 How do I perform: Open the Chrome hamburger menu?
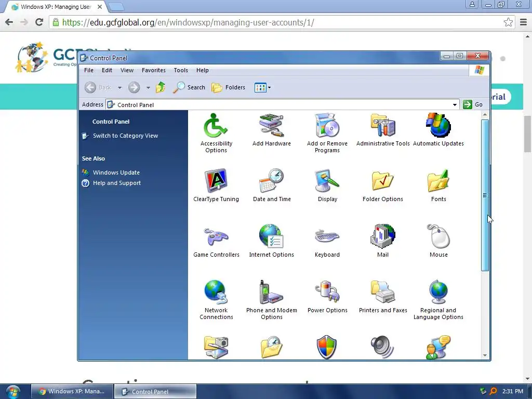pyautogui.click(x=524, y=22)
